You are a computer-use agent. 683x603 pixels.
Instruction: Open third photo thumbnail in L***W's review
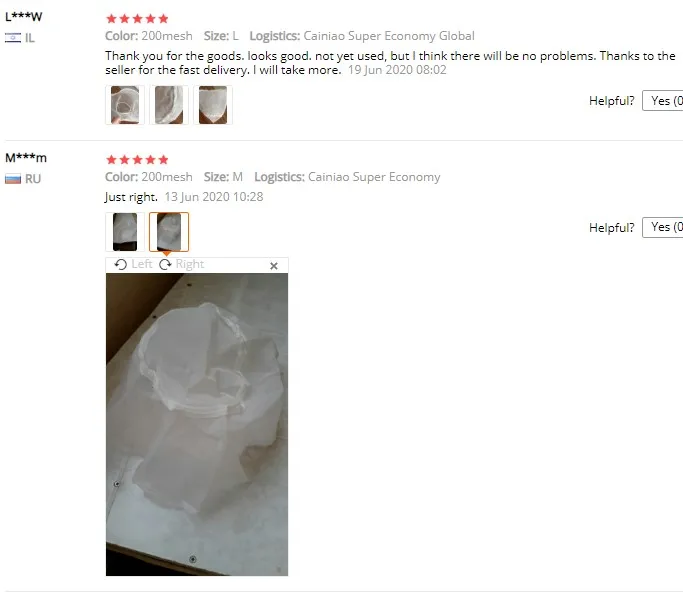(x=213, y=105)
